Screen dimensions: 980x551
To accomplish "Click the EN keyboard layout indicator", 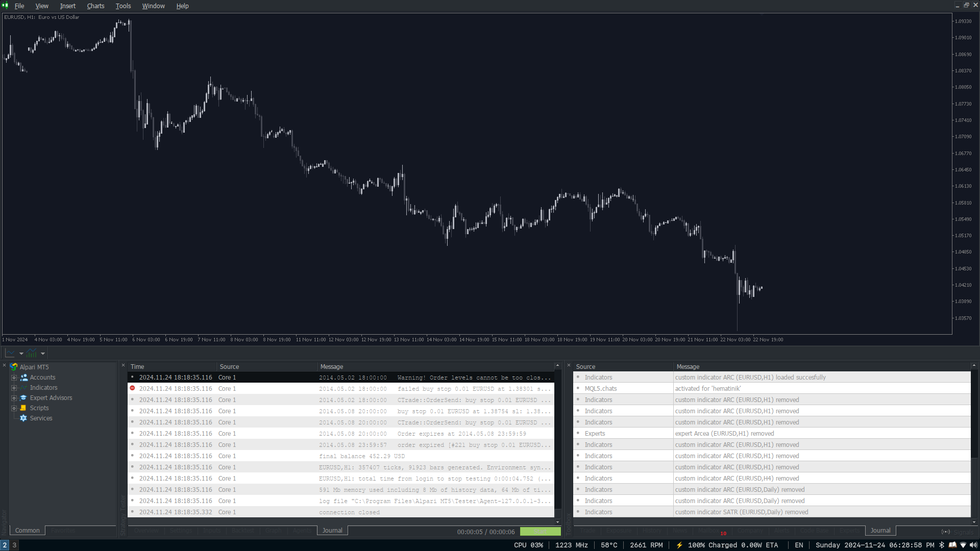I will pyautogui.click(x=799, y=545).
